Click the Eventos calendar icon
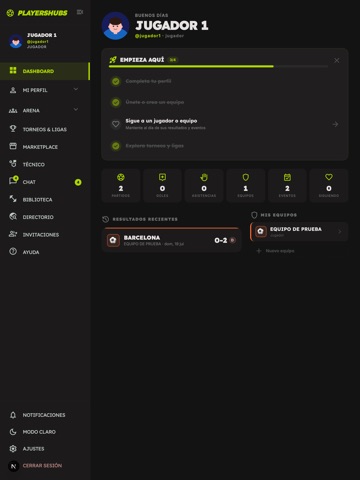The height and width of the screenshot is (480, 360). [287, 177]
